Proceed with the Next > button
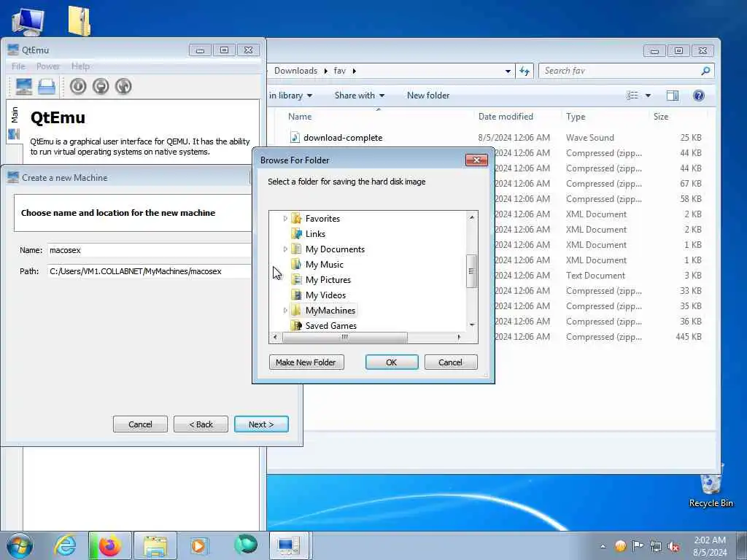This screenshot has height=560, width=747. (261, 424)
